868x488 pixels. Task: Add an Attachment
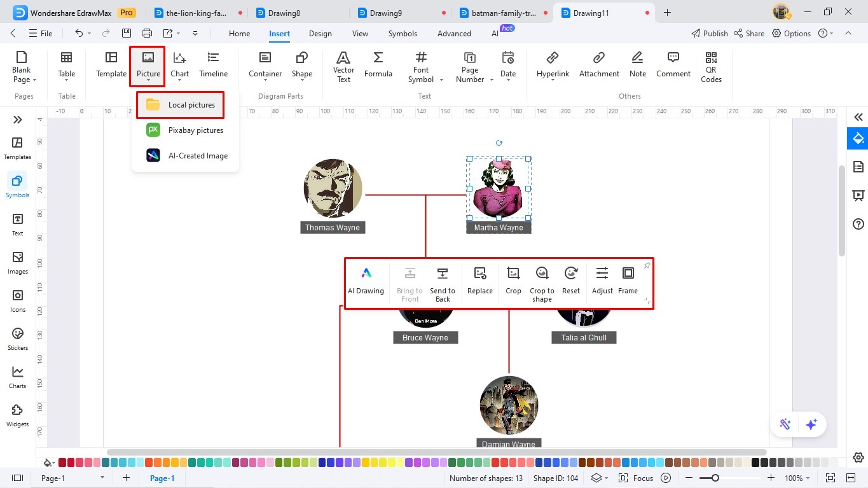point(599,65)
